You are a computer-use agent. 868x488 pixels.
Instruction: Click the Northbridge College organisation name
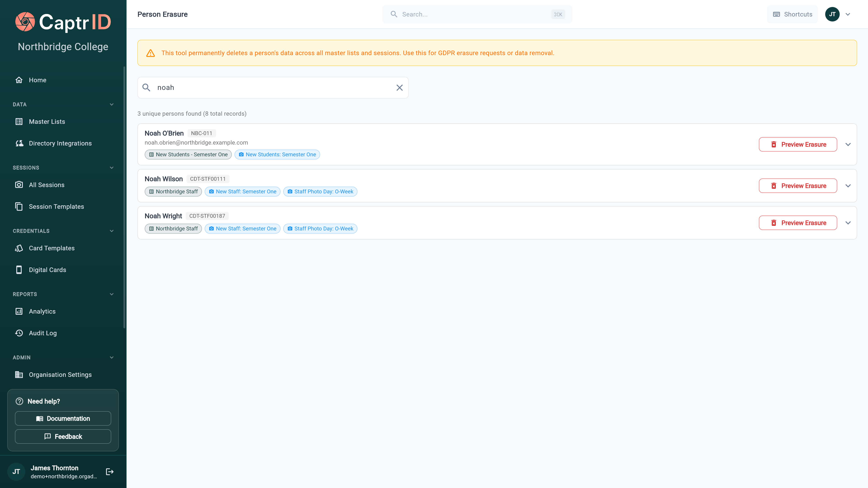coord(63,47)
